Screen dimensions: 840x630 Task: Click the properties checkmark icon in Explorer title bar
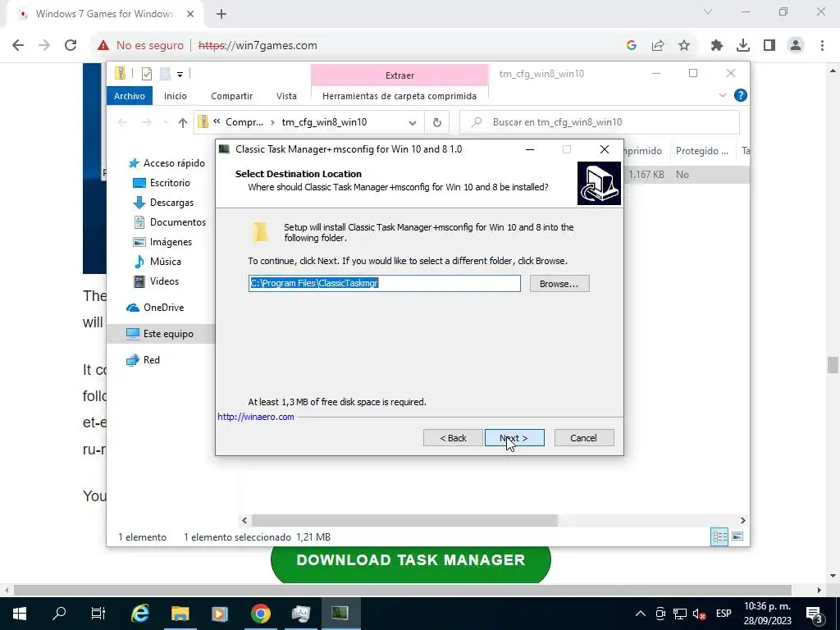tap(146, 73)
